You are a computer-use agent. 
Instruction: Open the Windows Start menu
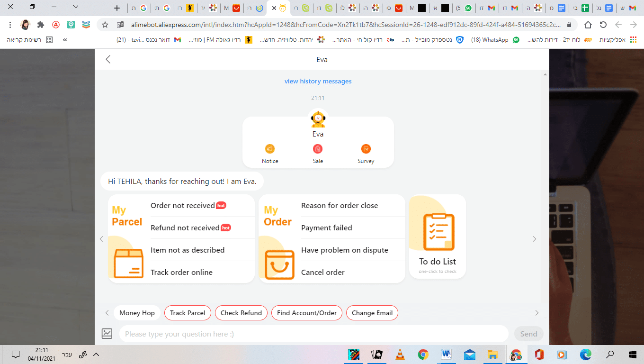[x=632, y=355]
